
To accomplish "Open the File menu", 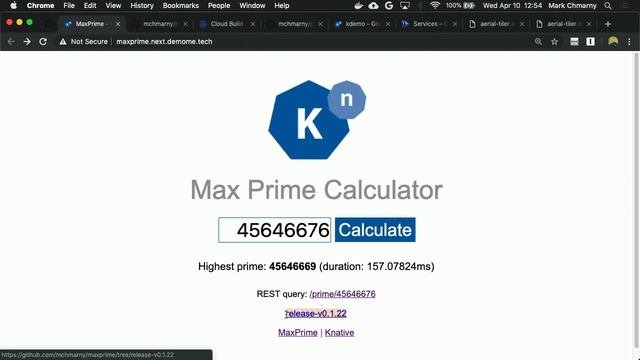I will tap(69, 6).
